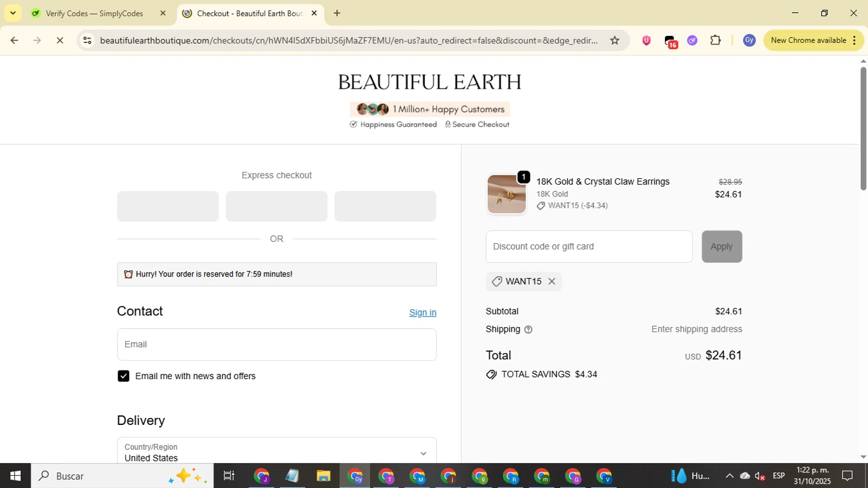Open the red shield extension icon

click(x=646, y=41)
